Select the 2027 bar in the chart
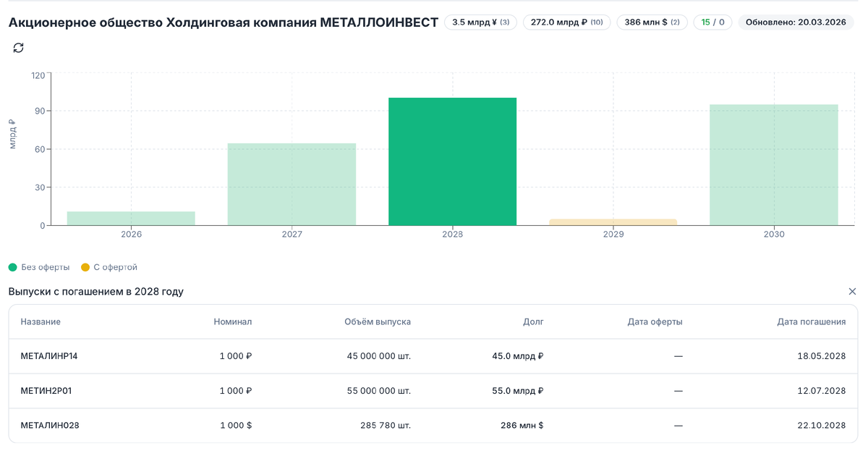The height and width of the screenshot is (451, 868). [x=292, y=185]
